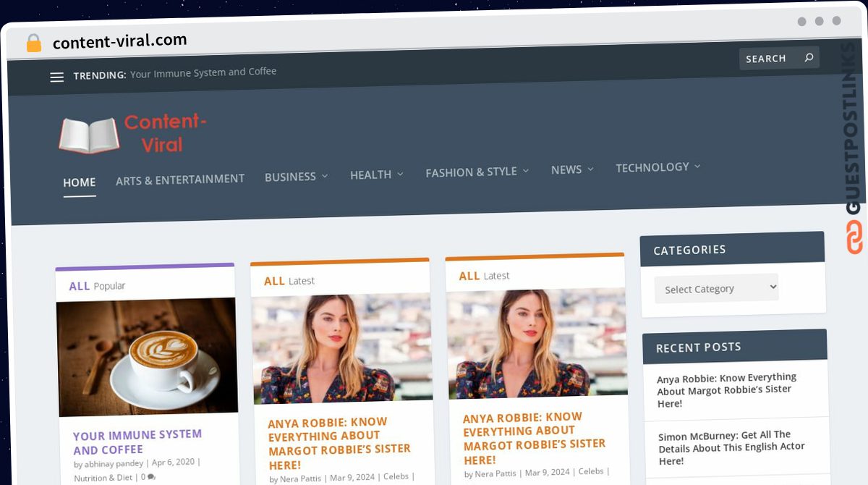Click the Content-Viral book logo

coord(89,135)
